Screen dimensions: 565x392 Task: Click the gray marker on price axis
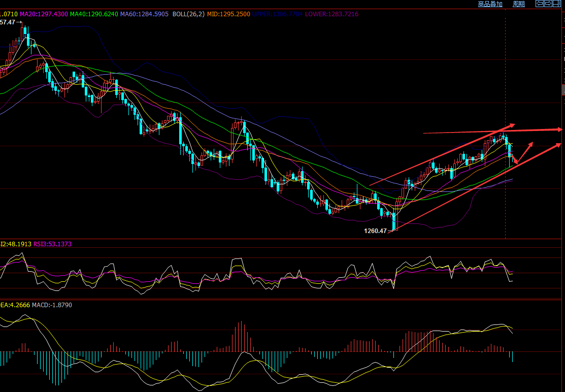(x=563, y=90)
